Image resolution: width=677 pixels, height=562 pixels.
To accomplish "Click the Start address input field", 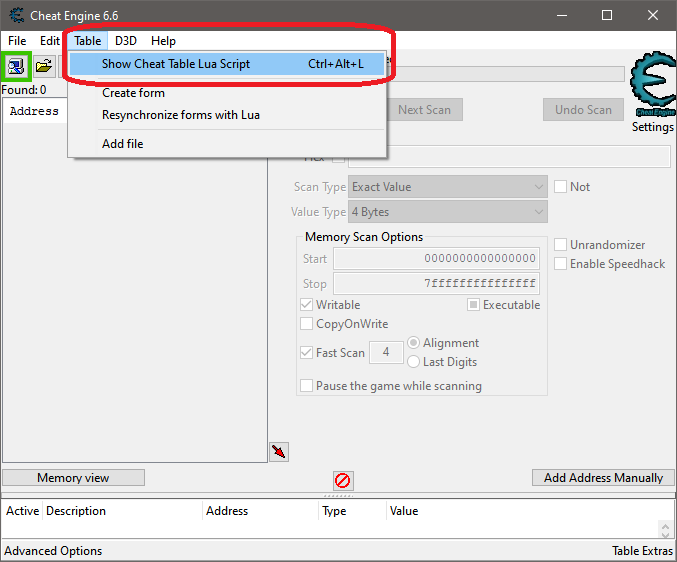I will (436, 259).
